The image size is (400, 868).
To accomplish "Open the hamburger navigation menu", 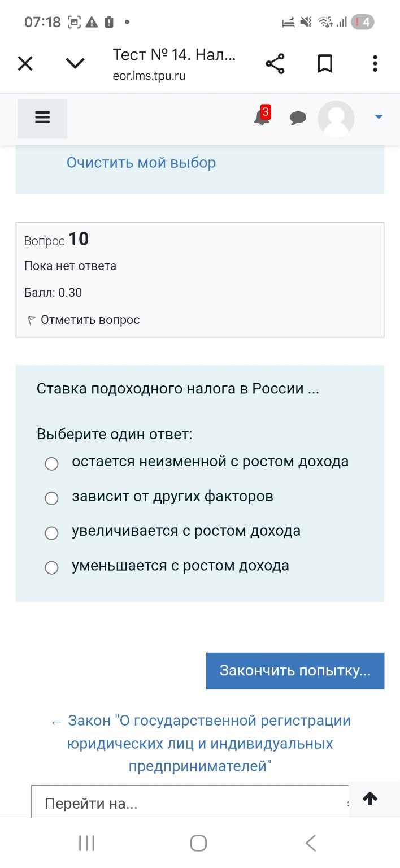I will 42,118.
